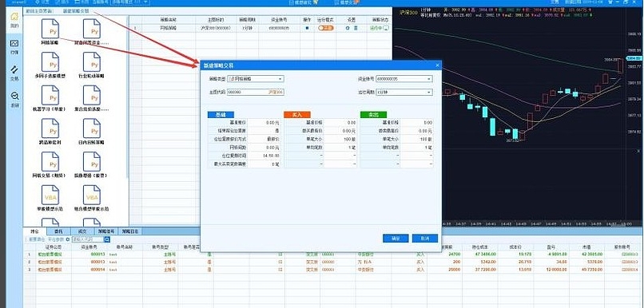Expand the 策略类型 strategy type dropdown
The image size is (644, 308).
click(256, 79)
